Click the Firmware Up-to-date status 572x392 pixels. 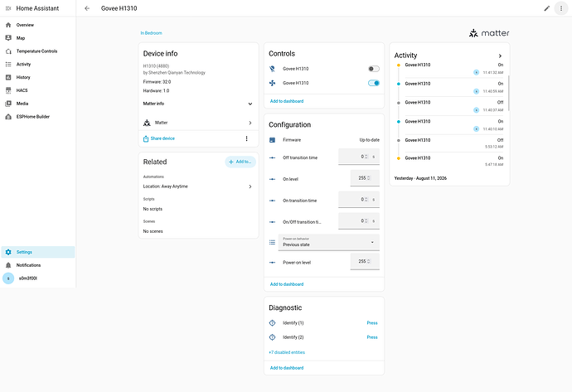click(369, 140)
